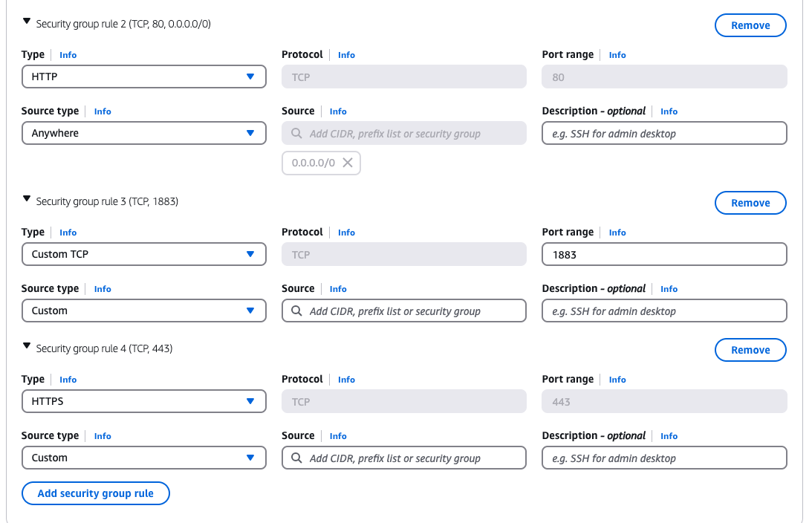
Task: Open the HTTP Type dropdown in rule 2
Action: tap(143, 77)
